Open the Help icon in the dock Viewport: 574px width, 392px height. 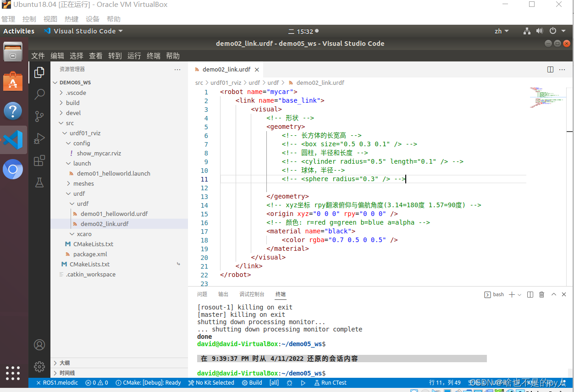13,111
